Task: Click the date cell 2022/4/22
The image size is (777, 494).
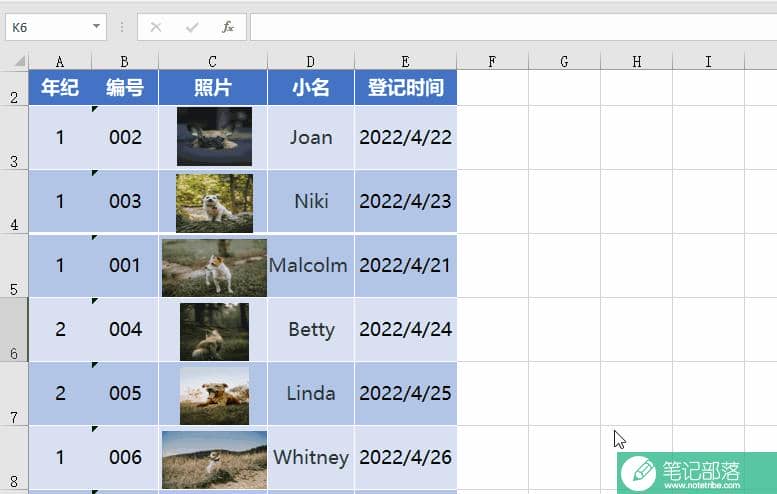Action: (405, 138)
